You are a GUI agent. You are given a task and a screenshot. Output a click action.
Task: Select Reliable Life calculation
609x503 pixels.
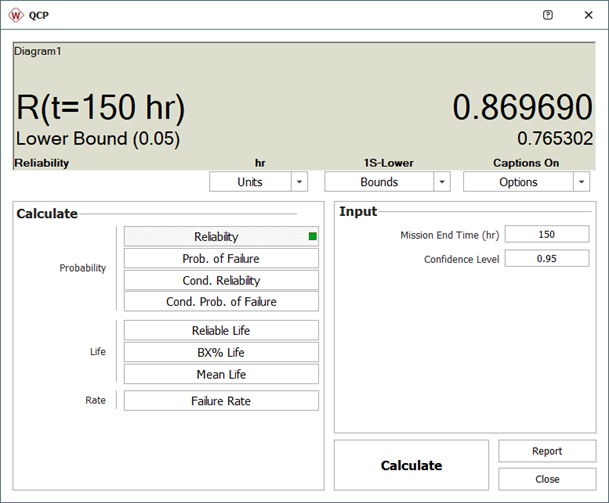(221, 331)
